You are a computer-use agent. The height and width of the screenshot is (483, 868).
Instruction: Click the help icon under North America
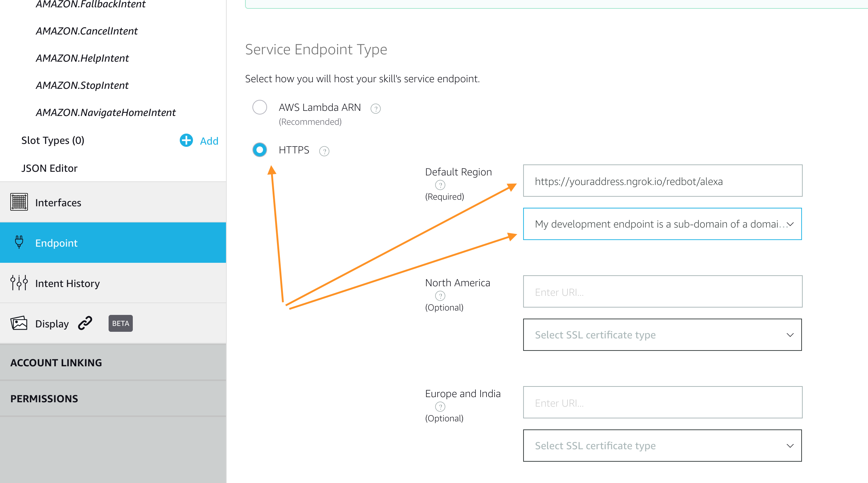point(440,296)
